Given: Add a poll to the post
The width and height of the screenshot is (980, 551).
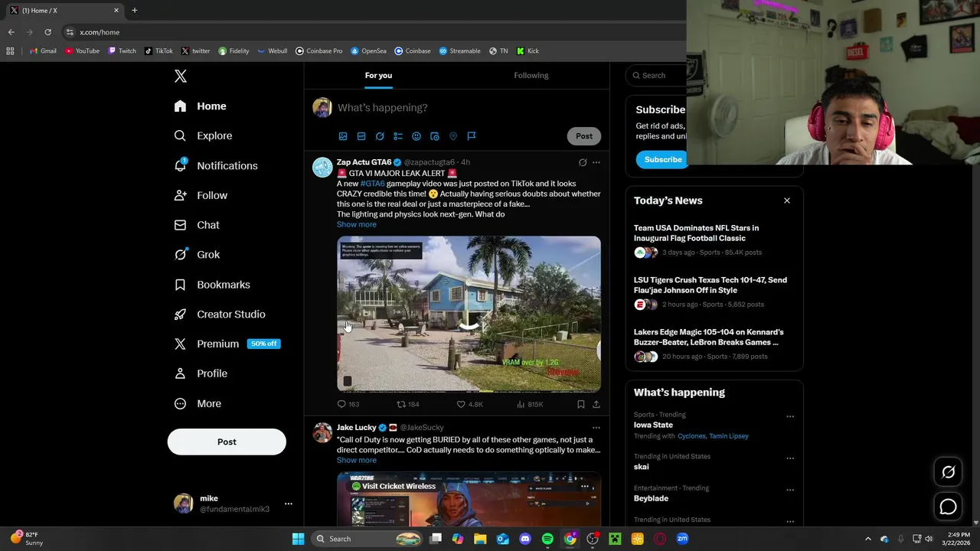Looking at the screenshot, I should 398,136.
